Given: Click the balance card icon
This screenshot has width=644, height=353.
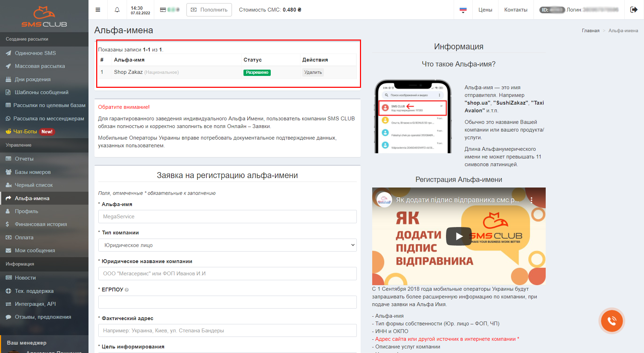Looking at the screenshot, I should [163, 10].
